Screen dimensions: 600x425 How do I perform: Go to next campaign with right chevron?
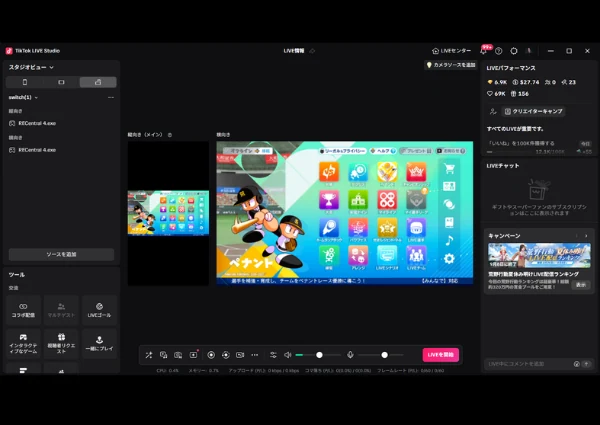(x=586, y=236)
